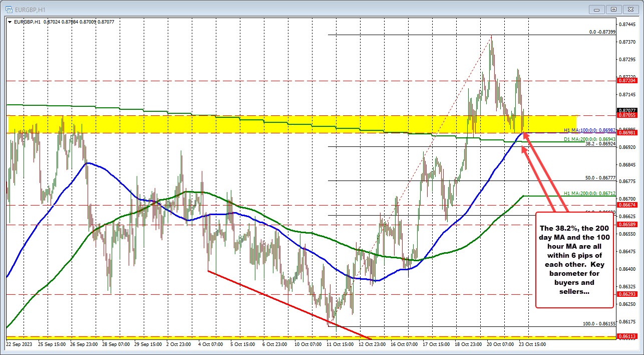Click the 22 Sep 2023 date axis label
This screenshot has height=355, width=644.
tap(20, 345)
